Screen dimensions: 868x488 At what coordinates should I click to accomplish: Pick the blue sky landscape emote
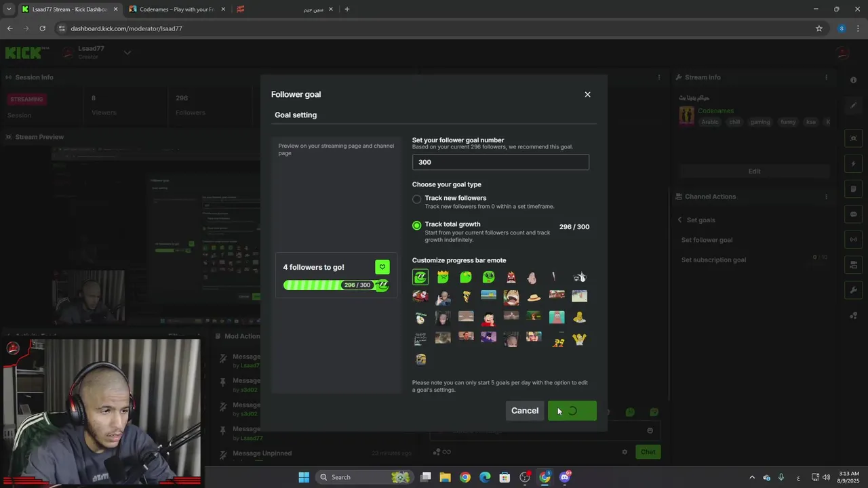(x=488, y=294)
